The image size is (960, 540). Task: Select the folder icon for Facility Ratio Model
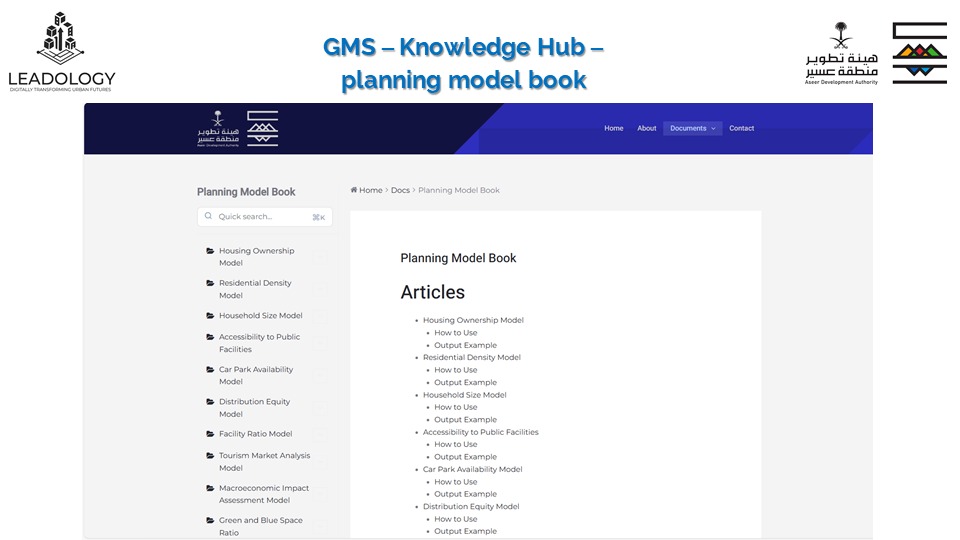pos(210,434)
